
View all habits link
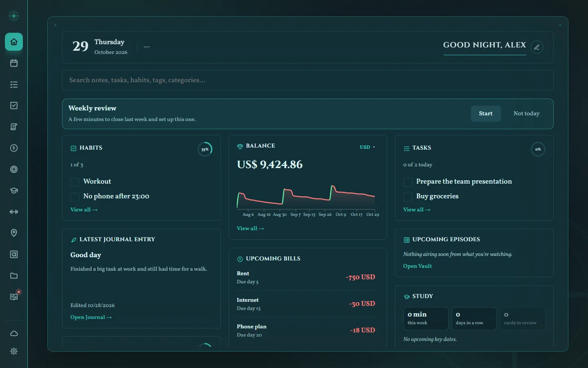84,210
